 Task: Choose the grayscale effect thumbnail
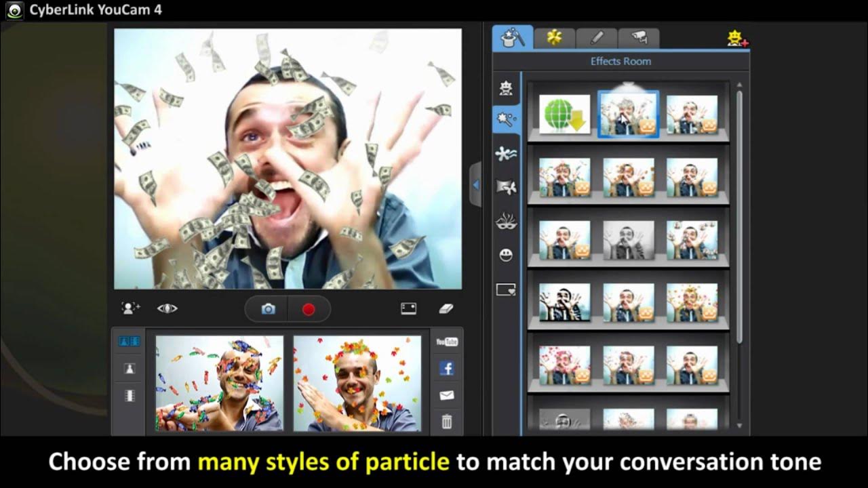(x=628, y=240)
